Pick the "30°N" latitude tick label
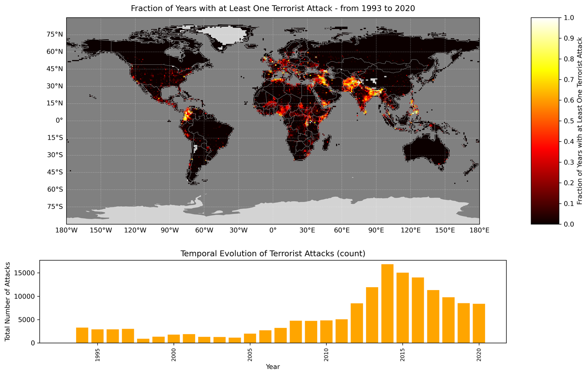Image resolution: width=588 pixels, height=375 pixels. (54, 86)
